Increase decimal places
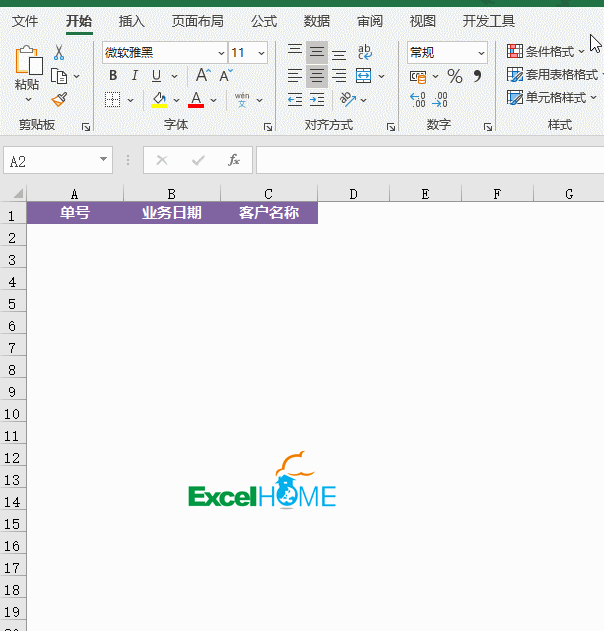This screenshot has width=604, height=631. (418, 99)
